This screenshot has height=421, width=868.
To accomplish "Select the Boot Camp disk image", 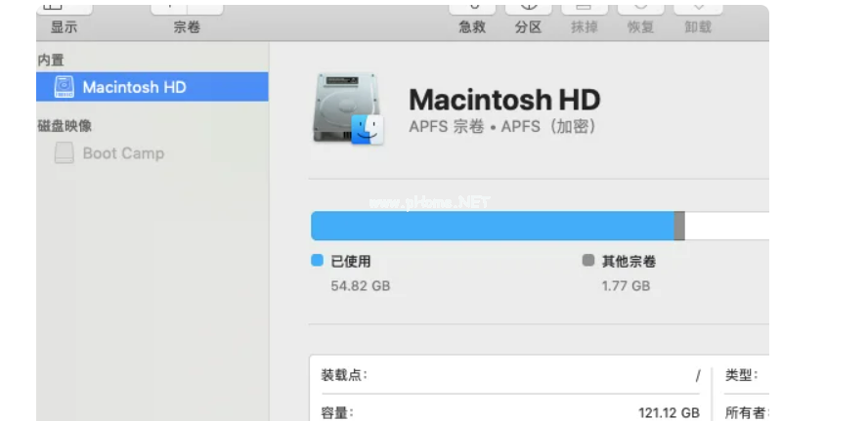I will pos(123,153).
